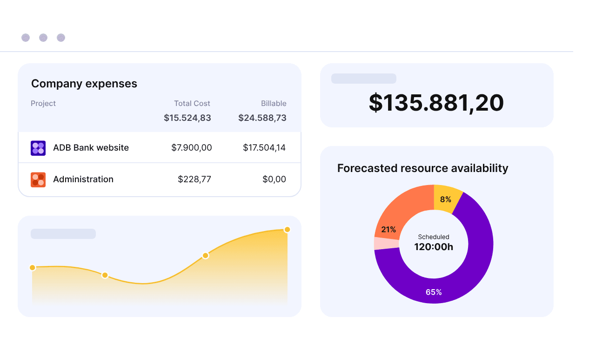Click the $7.900,00 cost for ADB Bank

pyautogui.click(x=192, y=148)
